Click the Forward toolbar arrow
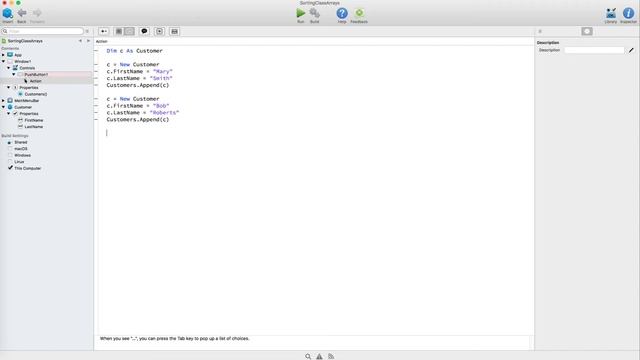Image resolution: width=640 pixels, height=360 pixels. point(37,15)
